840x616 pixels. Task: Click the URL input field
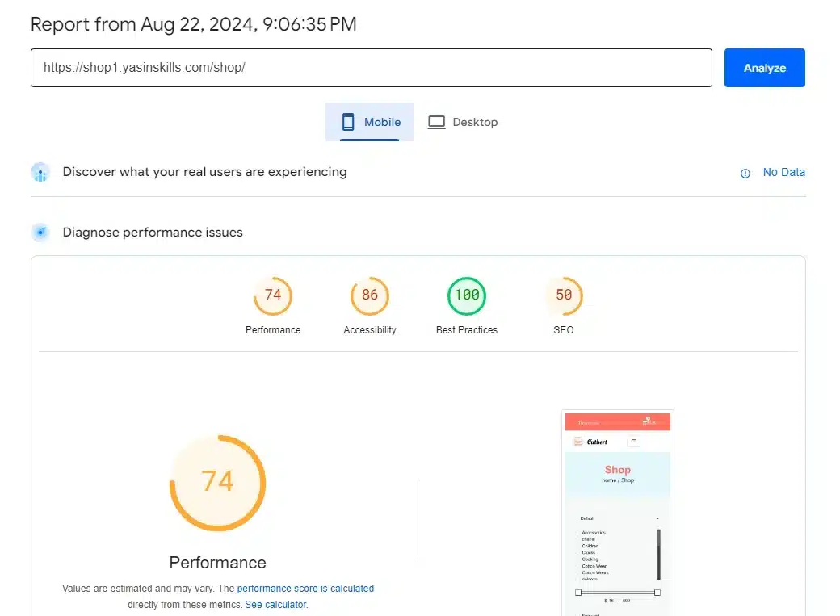pos(371,68)
